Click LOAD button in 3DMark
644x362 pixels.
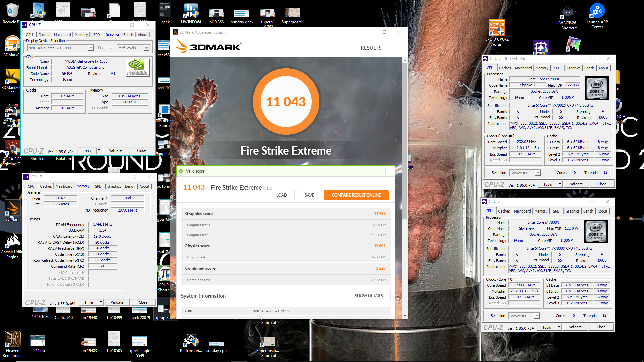(282, 195)
